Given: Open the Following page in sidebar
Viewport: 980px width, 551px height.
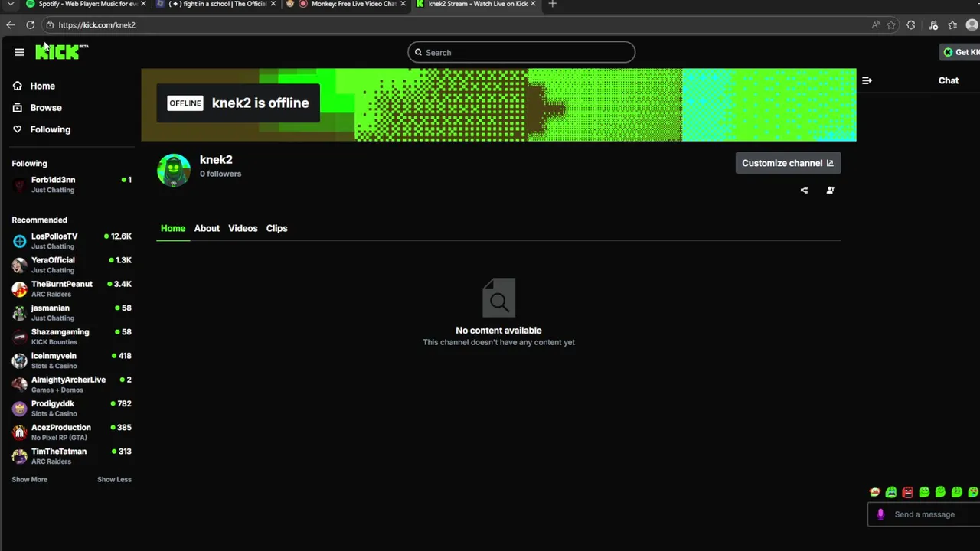Looking at the screenshot, I should pos(50,129).
